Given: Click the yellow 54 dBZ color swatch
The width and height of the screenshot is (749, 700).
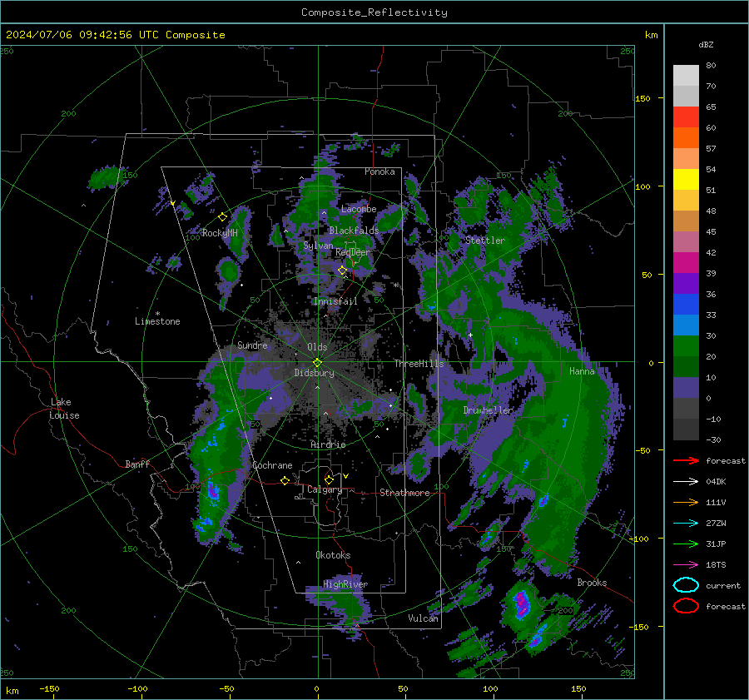Looking at the screenshot, I should coord(686,179).
